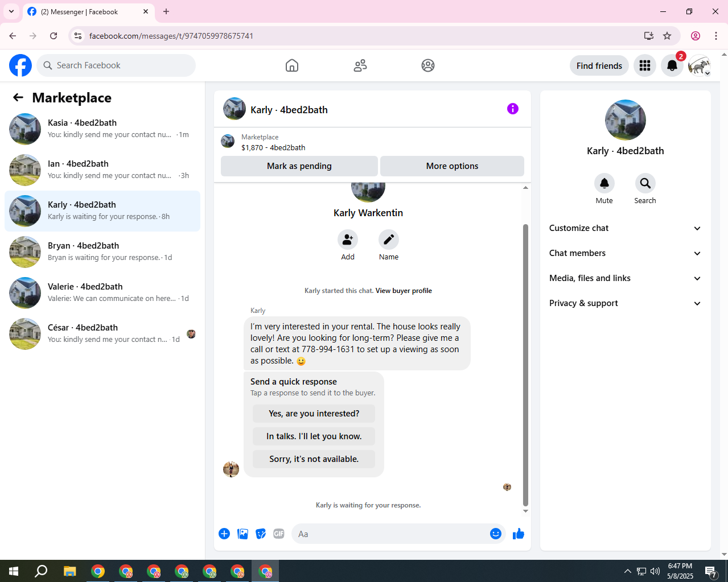Click Karly Warkentin name in chat

[x=368, y=213]
